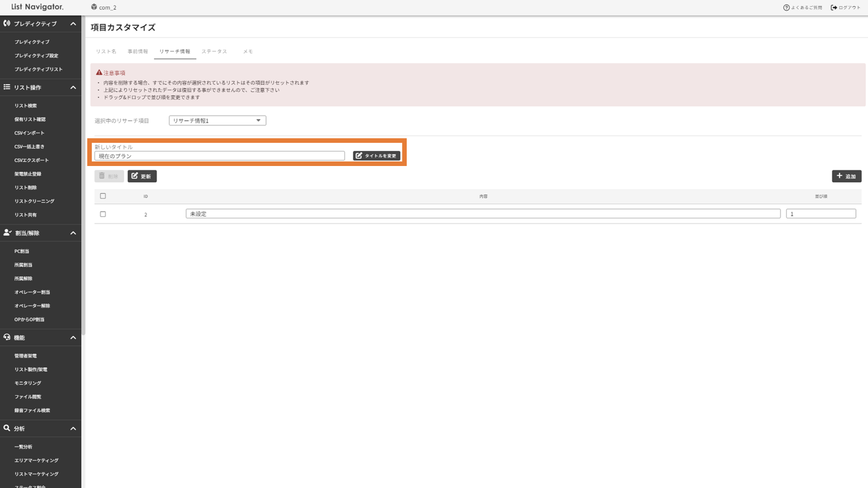Collapse the 割当/解除 sidebar section chevron

[73, 233]
